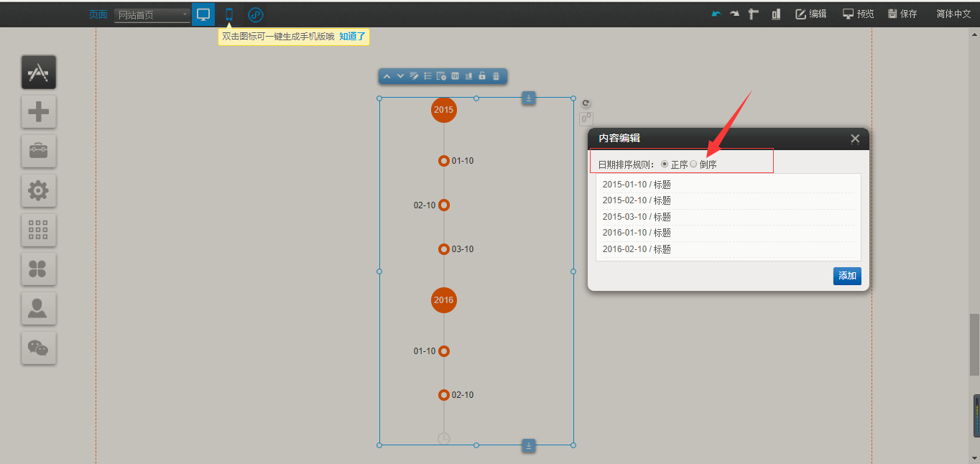
Task: Open the plus add-component sidebar icon
Action: pos(38,111)
